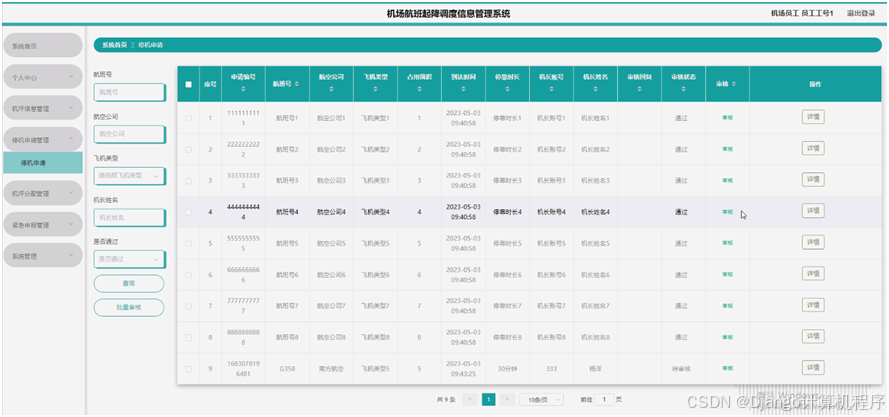Check the row 1 checkbox
The image size is (889, 417).
click(188, 118)
